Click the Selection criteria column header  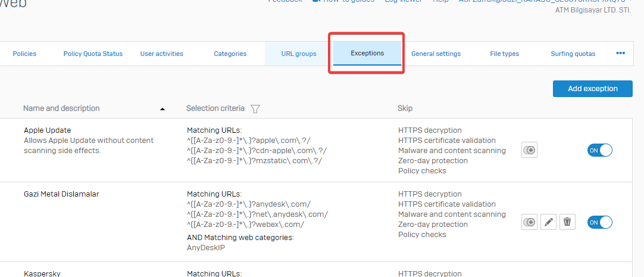[215, 108]
